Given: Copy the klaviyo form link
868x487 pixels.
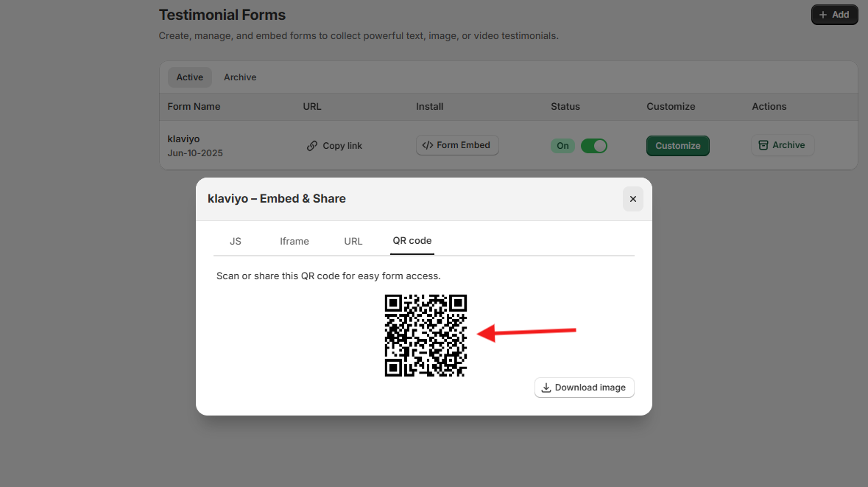Looking at the screenshot, I should pos(334,146).
